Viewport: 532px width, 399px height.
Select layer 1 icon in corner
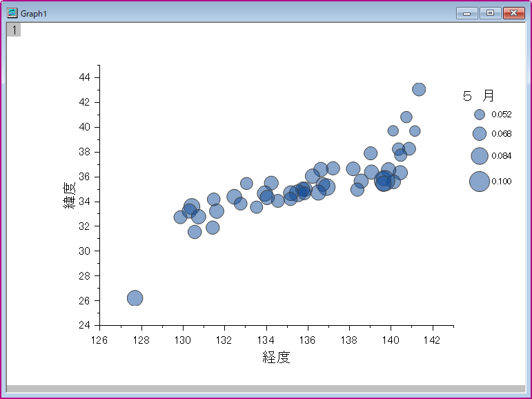[14, 30]
